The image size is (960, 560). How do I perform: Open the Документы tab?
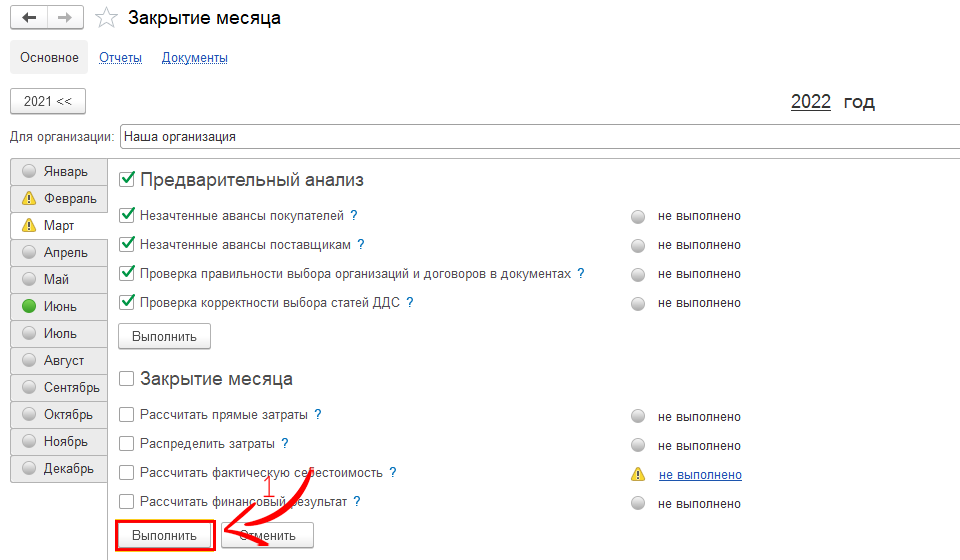195,58
